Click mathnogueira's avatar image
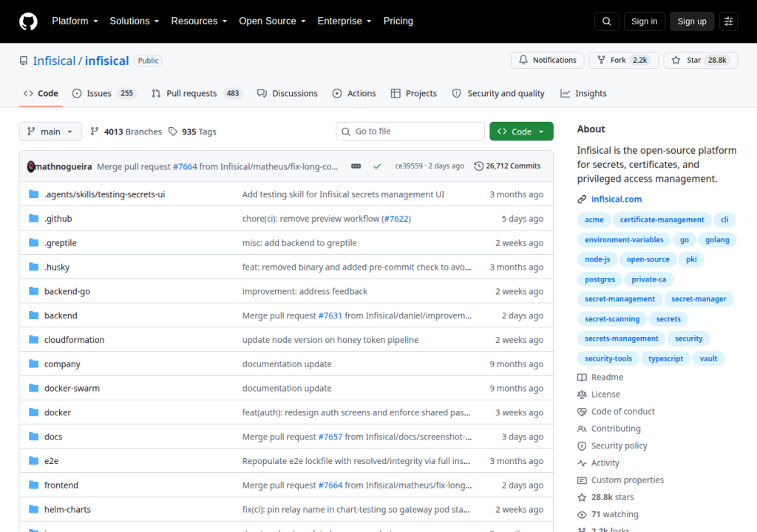The image size is (757, 532). (x=31, y=166)
